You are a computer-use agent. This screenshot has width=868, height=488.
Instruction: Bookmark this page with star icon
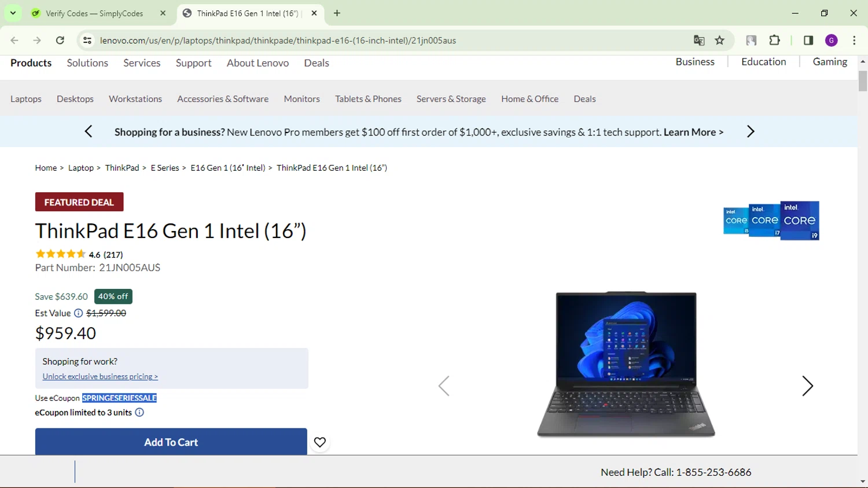point(720,40)
